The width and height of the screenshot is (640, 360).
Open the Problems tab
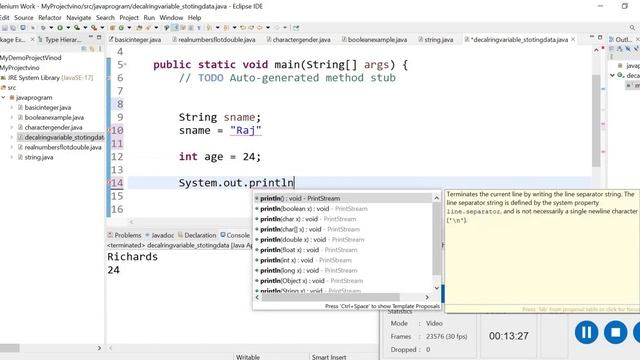(124, 235)
